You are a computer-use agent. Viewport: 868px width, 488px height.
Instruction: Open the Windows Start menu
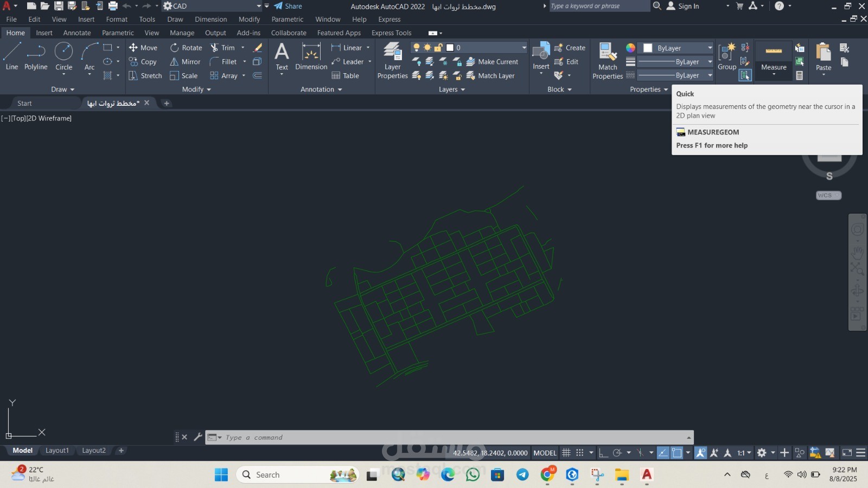[221, 475]
